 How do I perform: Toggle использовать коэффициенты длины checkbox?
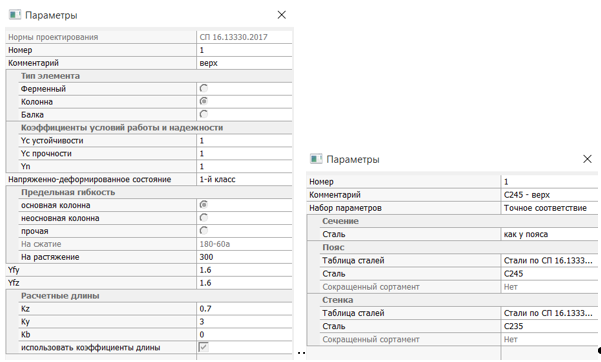(x=204, y=347)
